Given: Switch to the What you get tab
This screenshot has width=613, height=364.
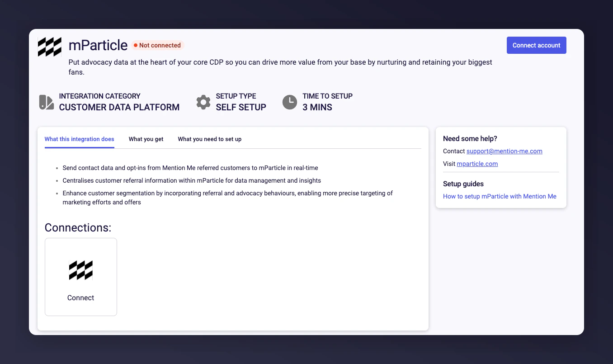Looking at the screenshot, I should 146,139.
